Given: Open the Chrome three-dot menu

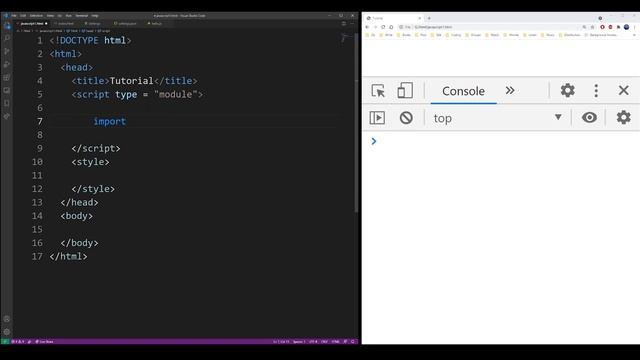Looking at the screenshot, I should pyautogui.click(x=634, y=27).
